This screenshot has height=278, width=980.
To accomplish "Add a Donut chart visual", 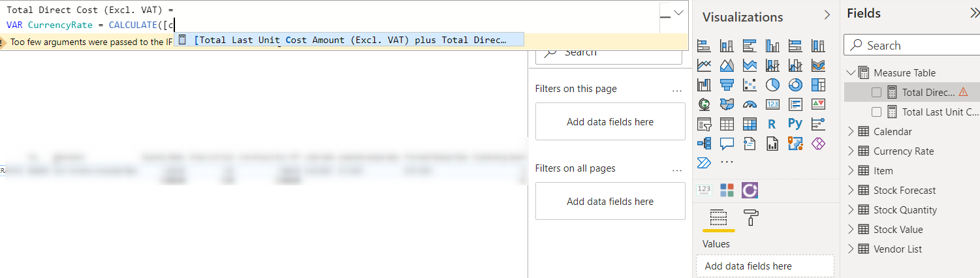I will coord(795,85).
